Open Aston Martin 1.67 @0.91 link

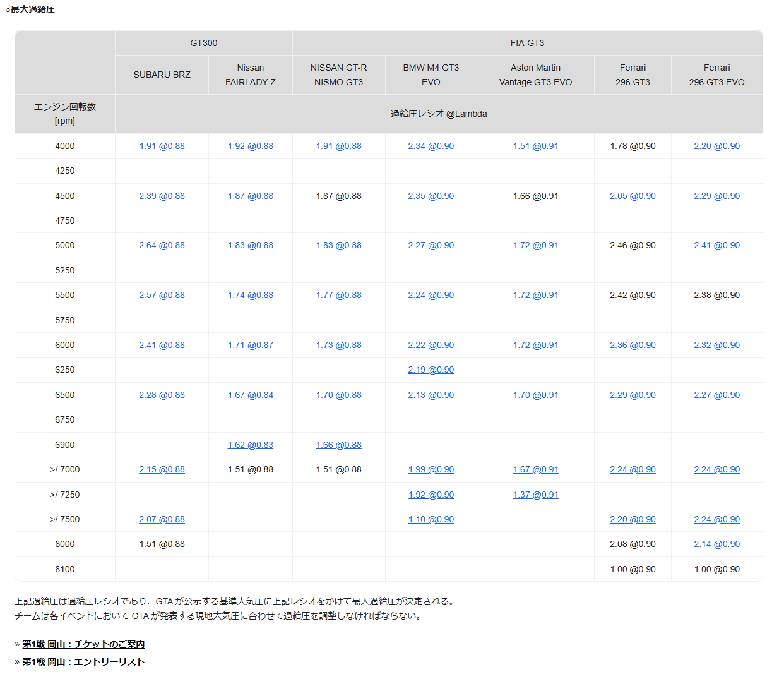tap(536, 469)
